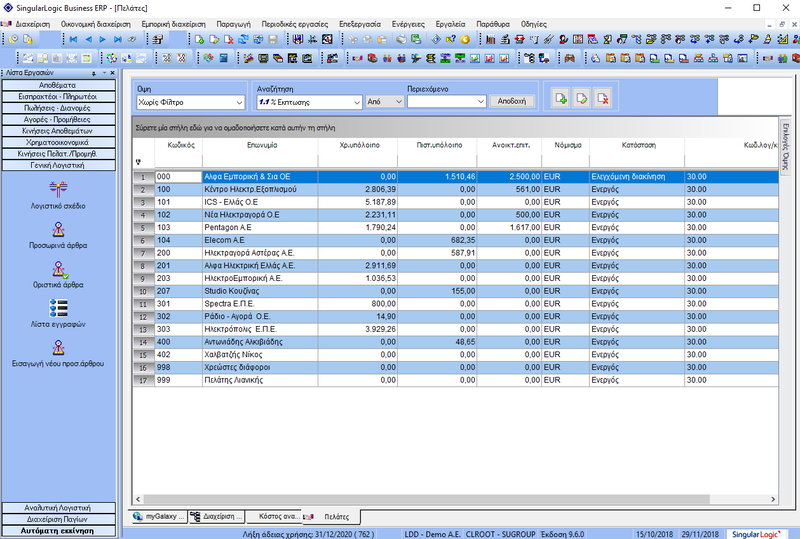Image resolution: width=800 pixels, height=539 pixels.
Task: Sort by Χρ.υπόλοιπο column header
Action: coord(359,145)
